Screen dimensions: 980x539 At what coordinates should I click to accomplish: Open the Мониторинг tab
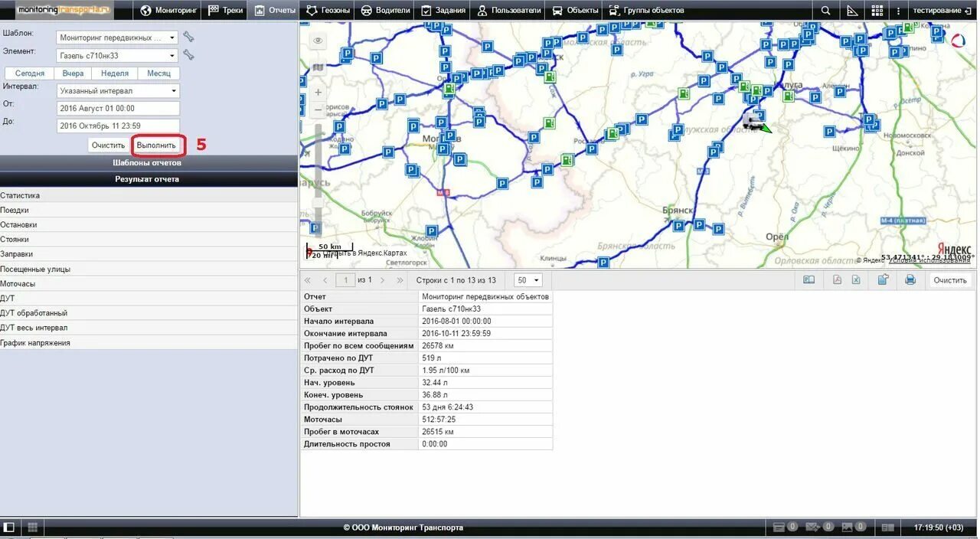168,11
